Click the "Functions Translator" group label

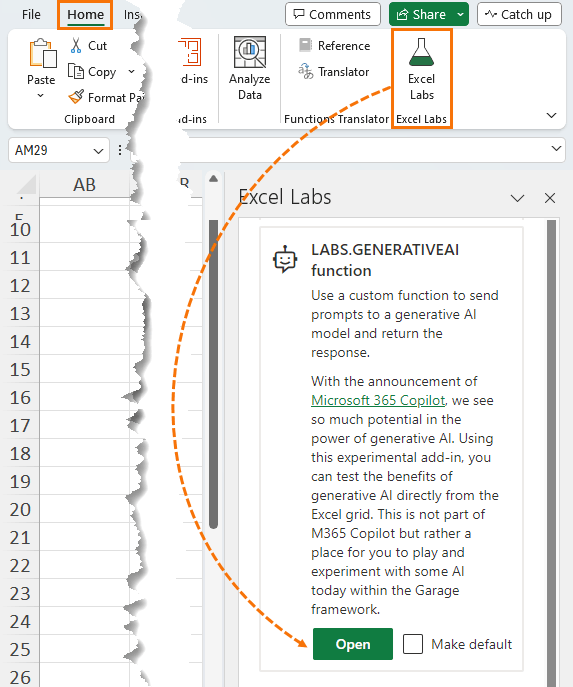(336, 119)
